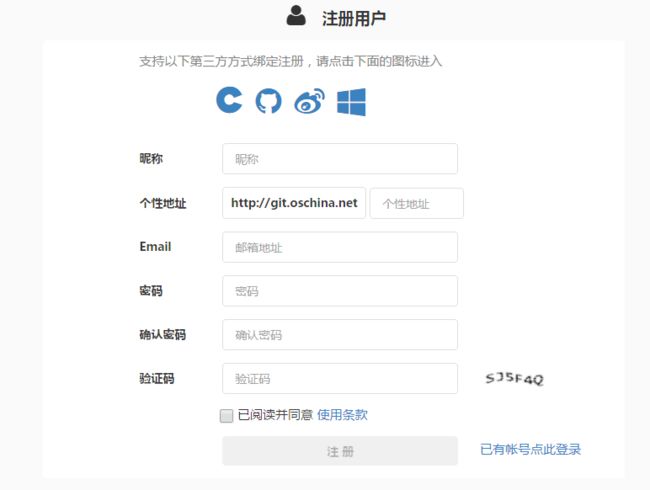This screenshot has width=650, height=490.
Task: Click the 昵称 field label
Action: (151, 158)
